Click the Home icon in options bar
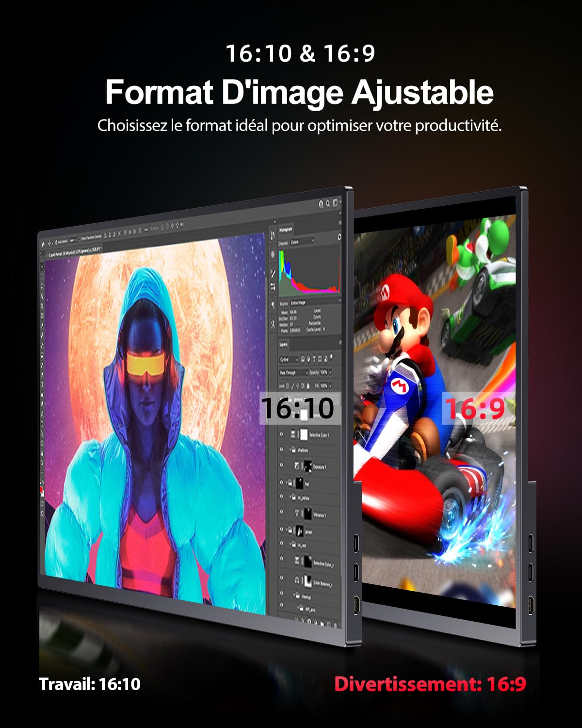 [x=43, y=245]
